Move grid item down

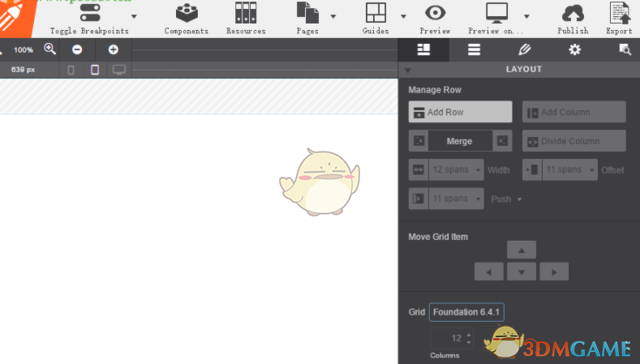[522, 272]
